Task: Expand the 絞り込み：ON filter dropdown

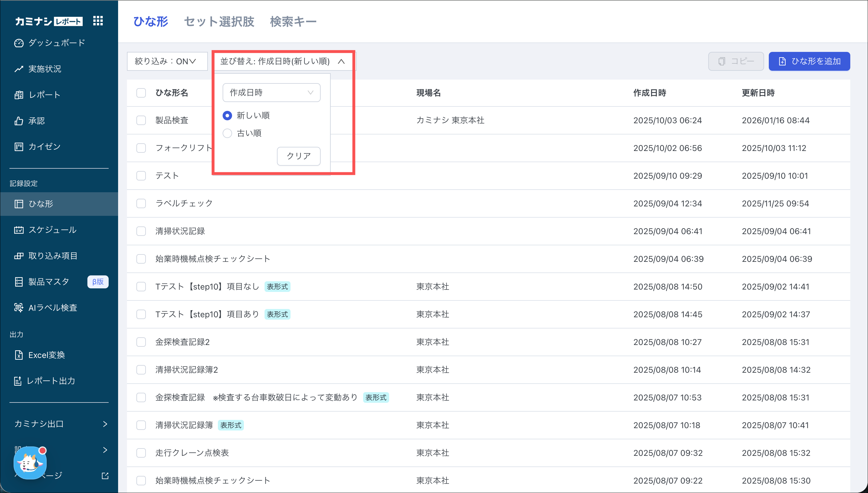Action: tap(167, 61)
